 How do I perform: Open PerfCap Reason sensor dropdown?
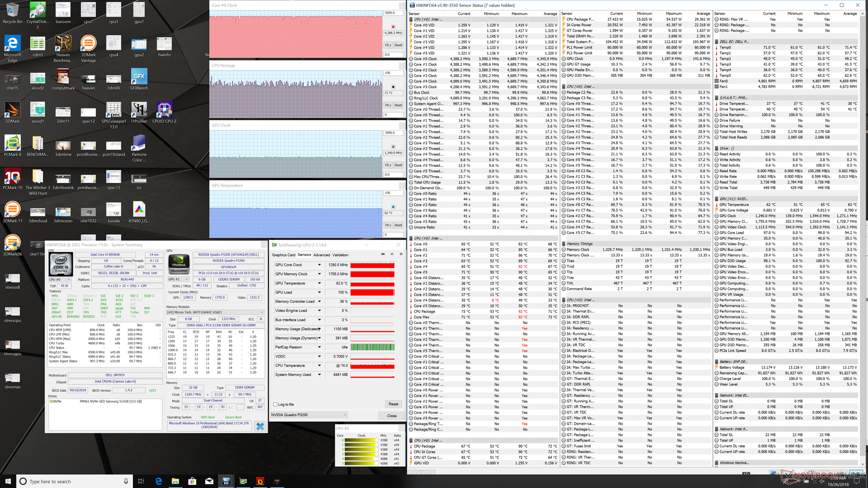pyautogui.click(x=319, y=347)
